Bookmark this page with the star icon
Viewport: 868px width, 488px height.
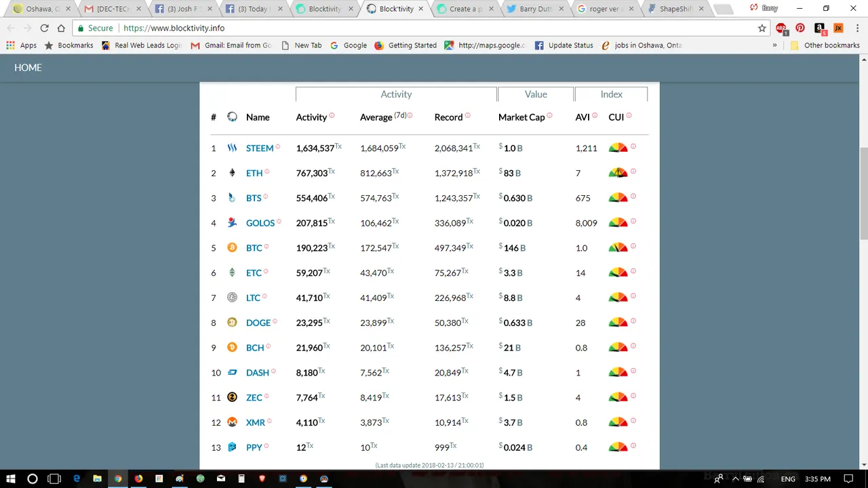tap(762, 28)
